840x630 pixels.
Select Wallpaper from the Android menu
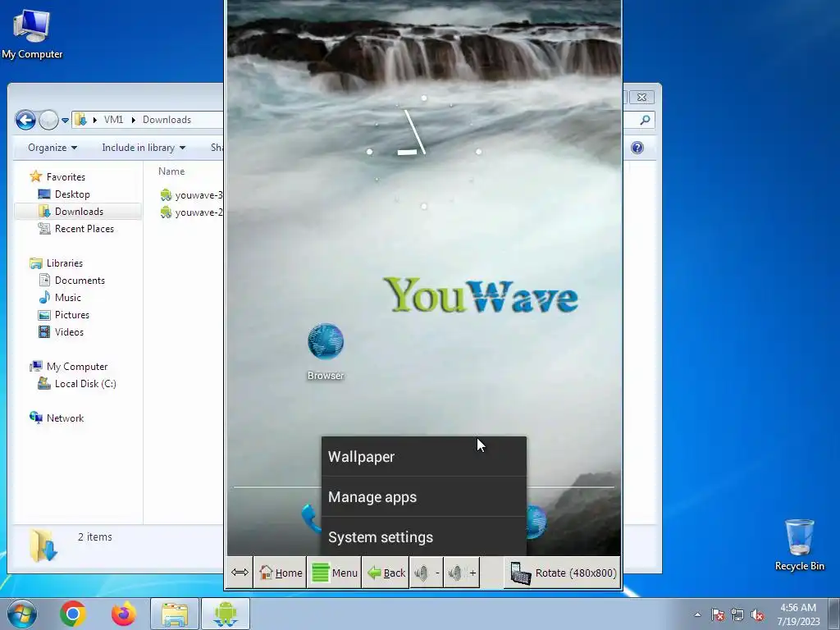[424, 456]
